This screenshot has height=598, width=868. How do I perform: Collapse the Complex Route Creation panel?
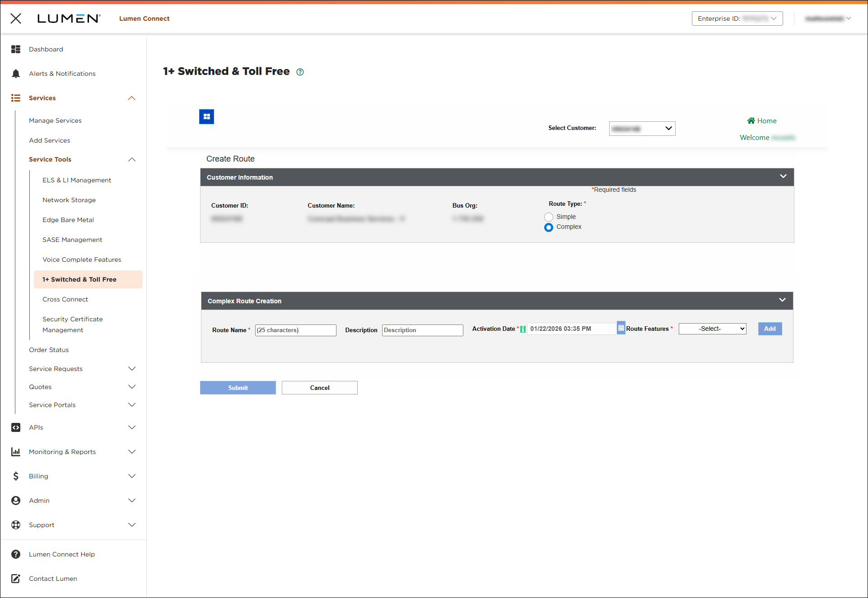click(x=782, y=300)
